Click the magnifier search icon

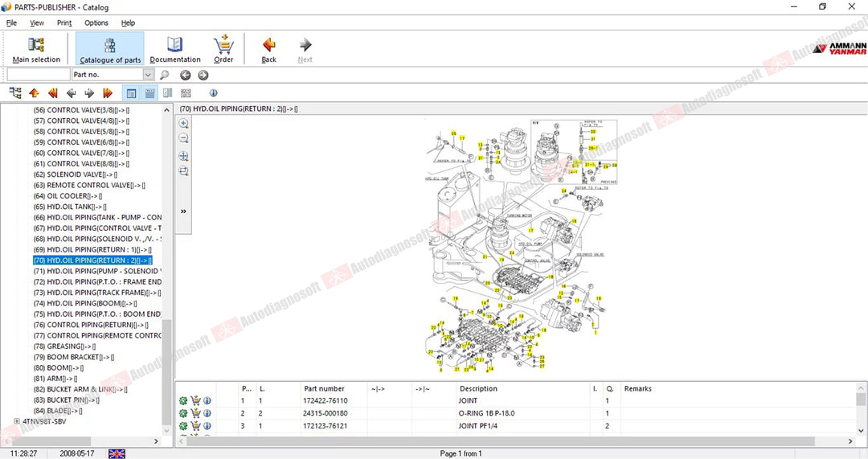tap(165, 75)
